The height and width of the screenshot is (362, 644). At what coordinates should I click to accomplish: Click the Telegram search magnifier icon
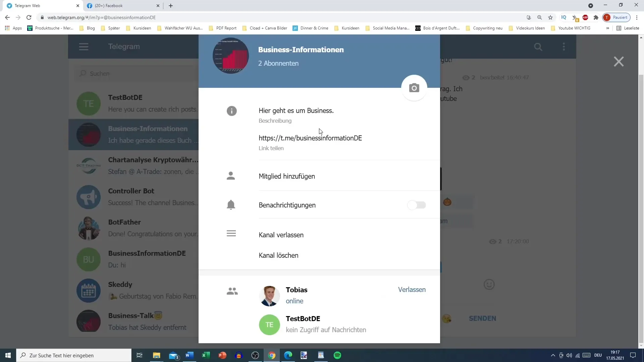538,47
